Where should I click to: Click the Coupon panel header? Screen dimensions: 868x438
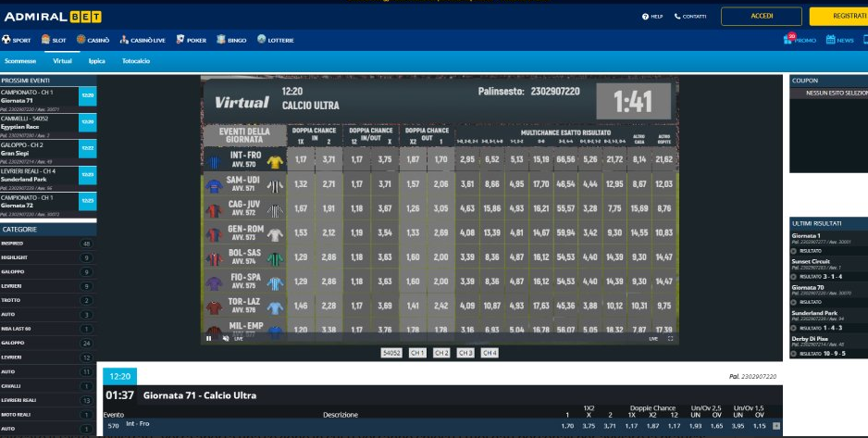point(829,81)
